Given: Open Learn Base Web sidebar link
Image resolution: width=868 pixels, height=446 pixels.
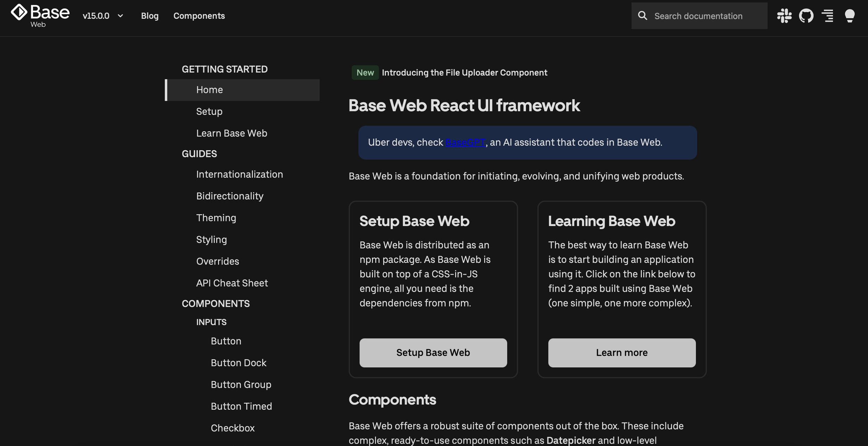Looking at the screenshot, I should (x=232, y=134).
